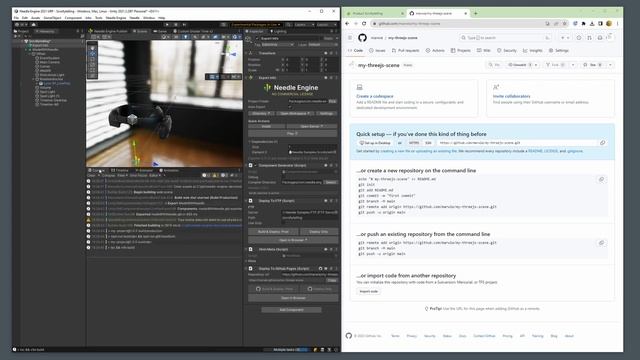Image resolution: width=640 pixels, height=360 pixels.
Task: Open the GitHub Actions tab
Action: click(x=435, y=51)
